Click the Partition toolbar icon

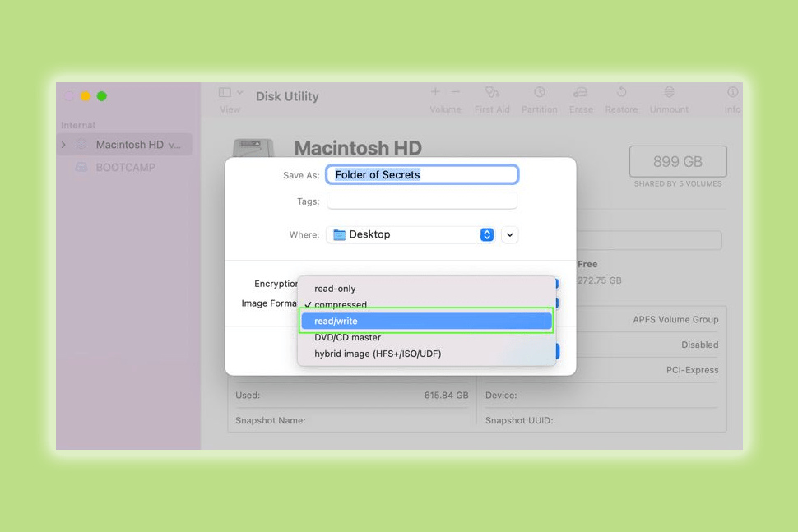tap(540, 92)
